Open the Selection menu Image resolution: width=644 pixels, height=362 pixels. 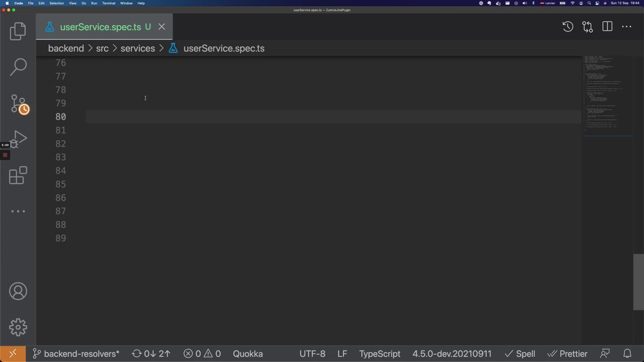pyautogui.click(x=57, y=3)
